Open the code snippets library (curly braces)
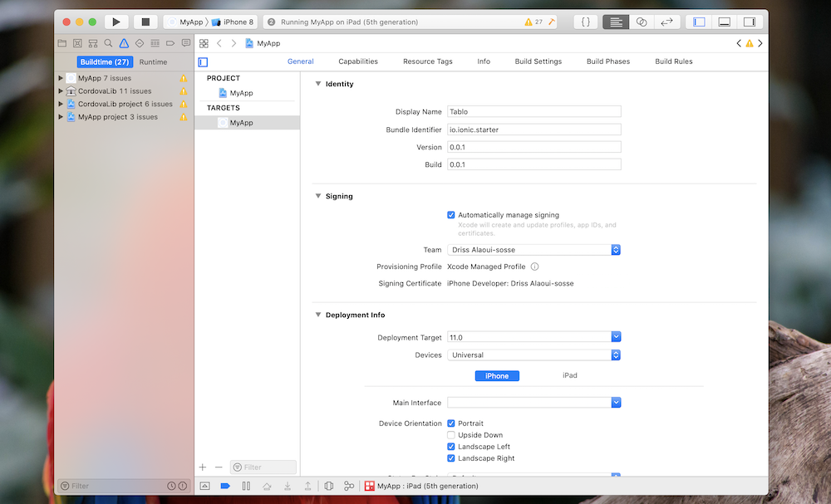Viewport: 831px width, 504px height. (x=586, y=22)
